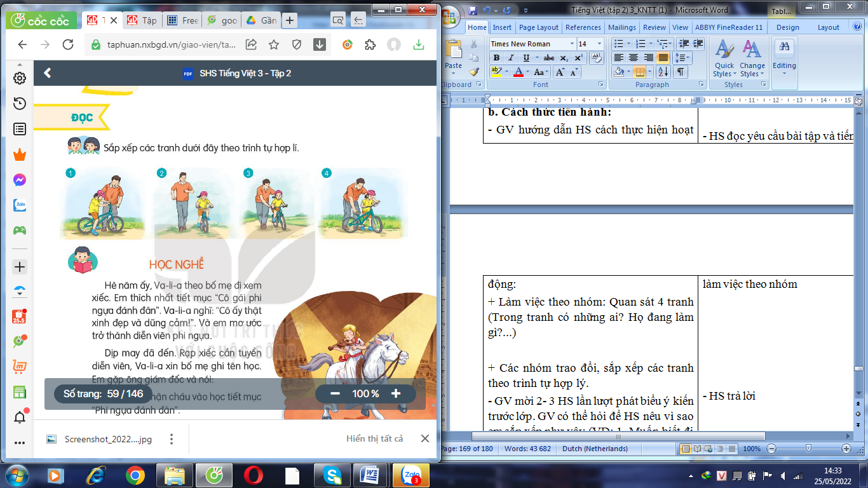This screenshot has height=488, width=868.
Task: Click the Sort A-Z icon in Word
Action: tap(663, 72)
